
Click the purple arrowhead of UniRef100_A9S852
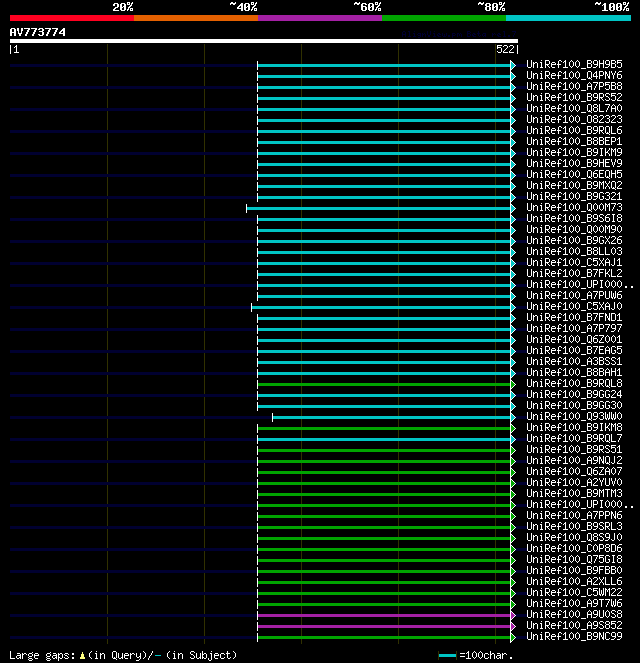(x=513, y=626)
